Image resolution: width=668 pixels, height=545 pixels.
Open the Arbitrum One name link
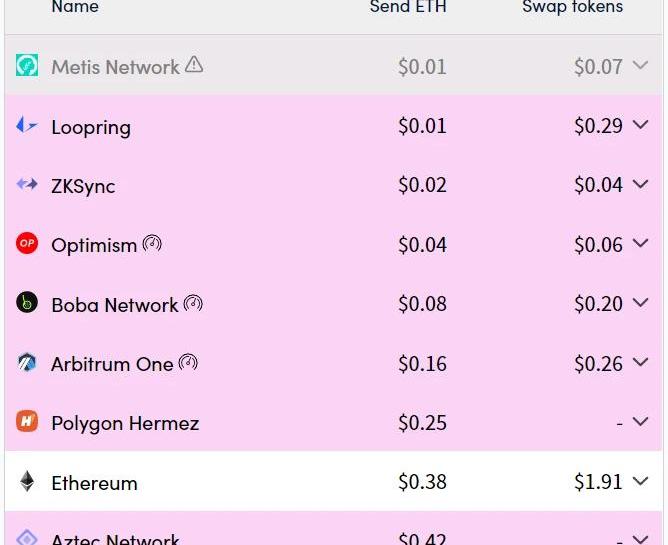(112, 364)
